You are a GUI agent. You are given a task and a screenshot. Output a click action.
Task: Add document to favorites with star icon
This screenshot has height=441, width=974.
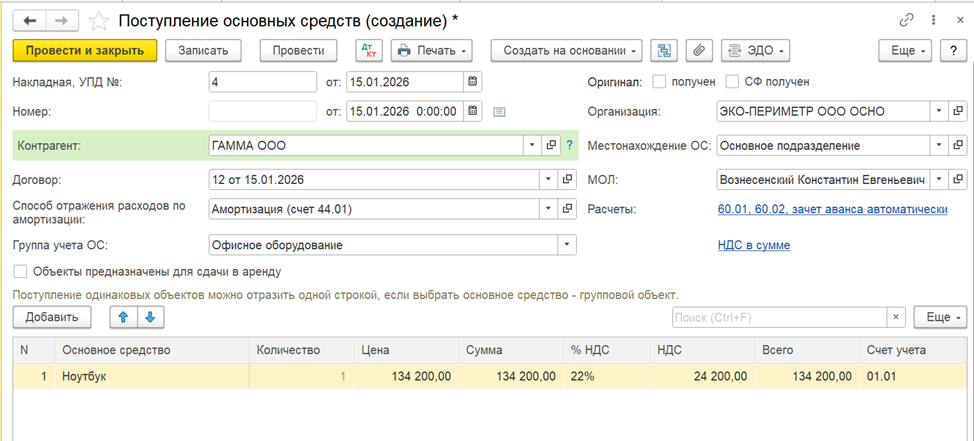pyautogui.click(x=98, y=20)
